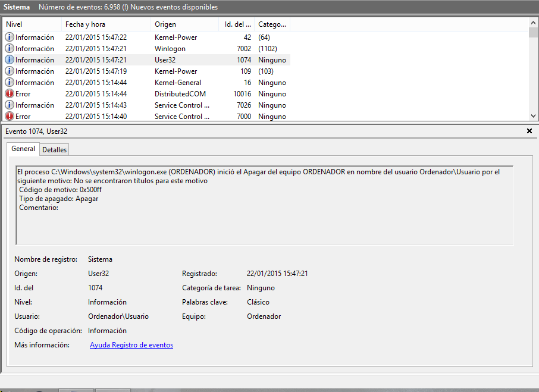Click the Equipo value Ordenador

click(x=264, y=316)
